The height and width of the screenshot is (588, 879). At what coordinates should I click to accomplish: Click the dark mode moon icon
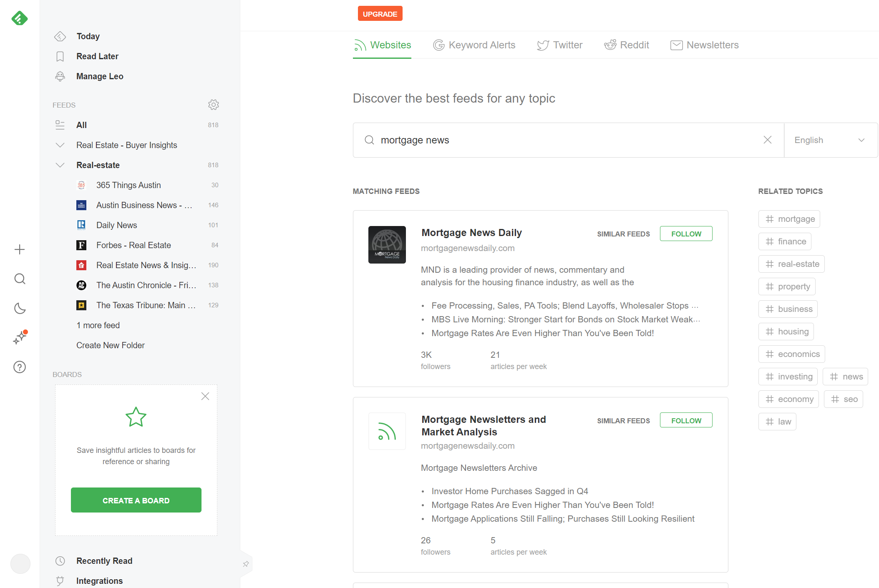tap(20, 309)
